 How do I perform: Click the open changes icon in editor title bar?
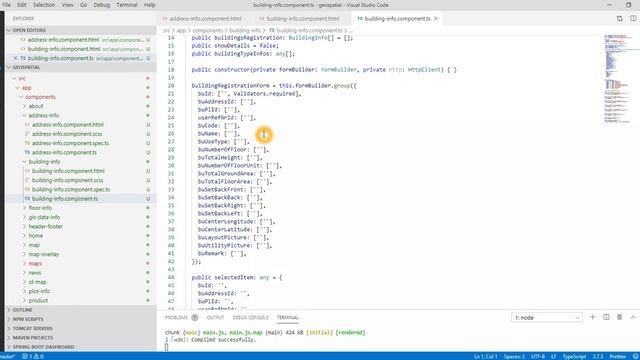click(x=619, y=18)
